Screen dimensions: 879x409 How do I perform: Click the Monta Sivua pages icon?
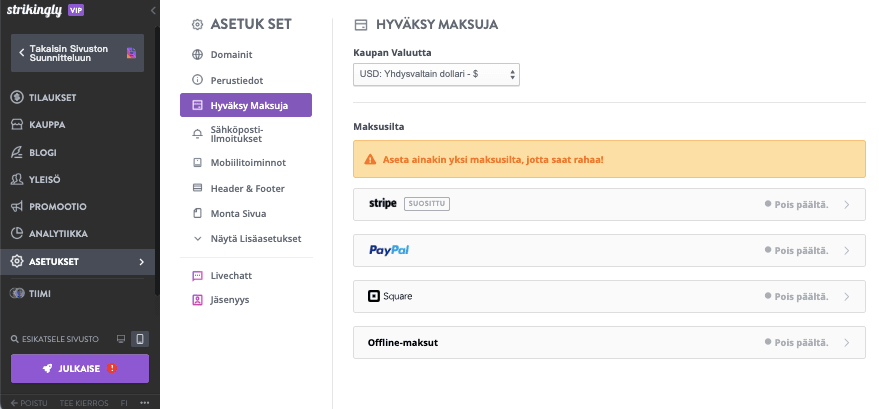[x=197, y=213]
